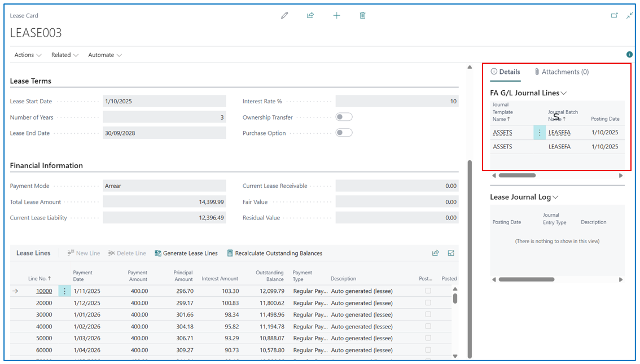Click Recalculate Outstanding Balances
Screen dimensions: 640x364
[274, 253]
